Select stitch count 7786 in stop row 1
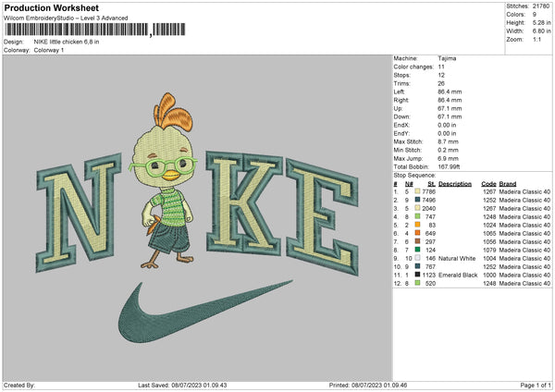Viewport: 555px width, 392px height. (x=428, y=191)
